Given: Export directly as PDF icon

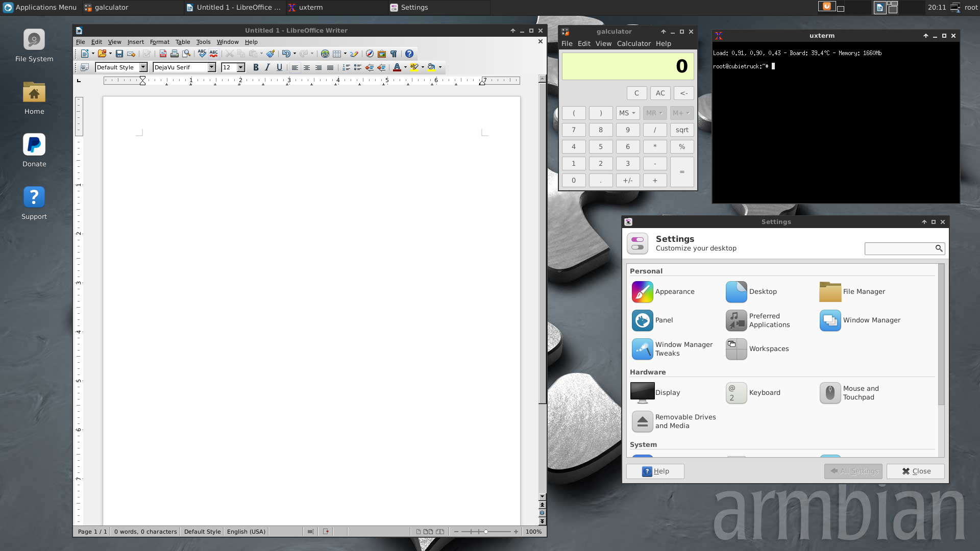Looking at the screenshot, I should tap(163, 54).
